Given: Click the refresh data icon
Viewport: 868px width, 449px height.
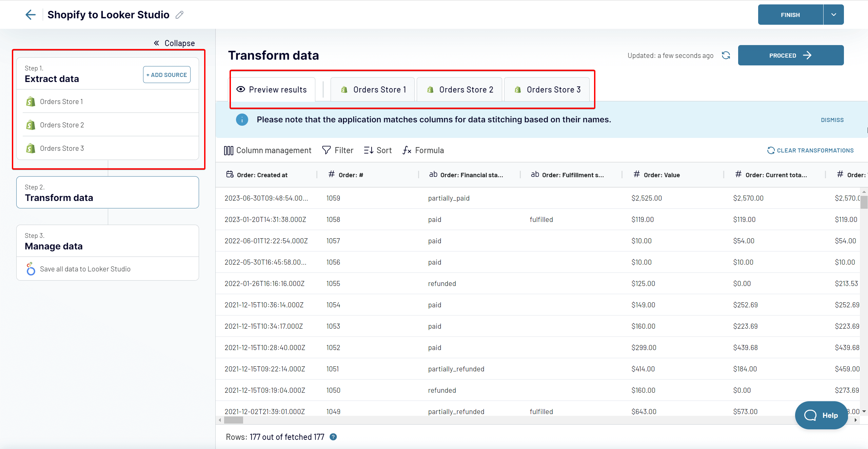Looking at the screenshot, I should [726, 55].
